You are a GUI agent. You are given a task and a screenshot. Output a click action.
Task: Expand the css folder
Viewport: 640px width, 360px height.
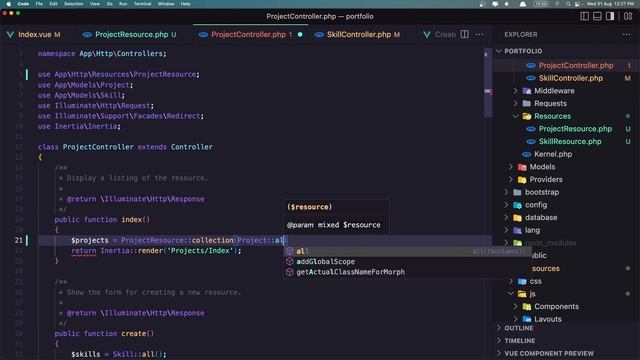(x=535, y=281)
